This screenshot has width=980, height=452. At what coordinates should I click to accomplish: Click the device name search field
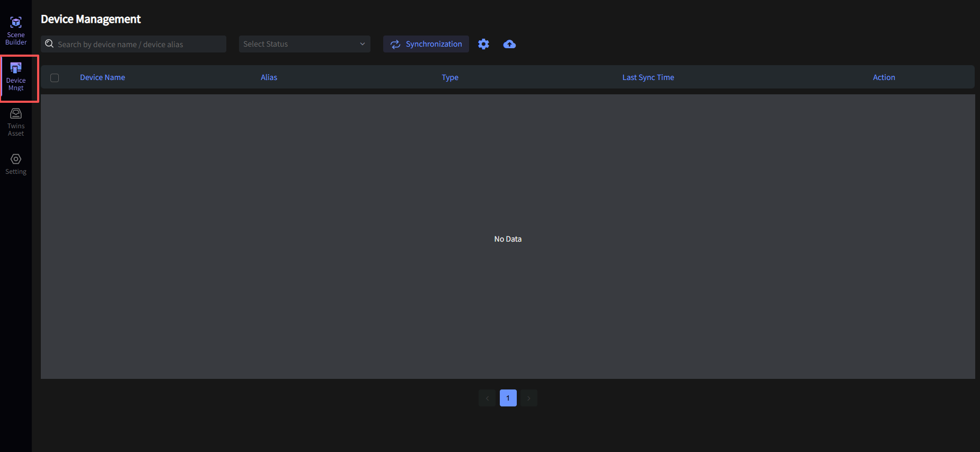coord(138,45)
